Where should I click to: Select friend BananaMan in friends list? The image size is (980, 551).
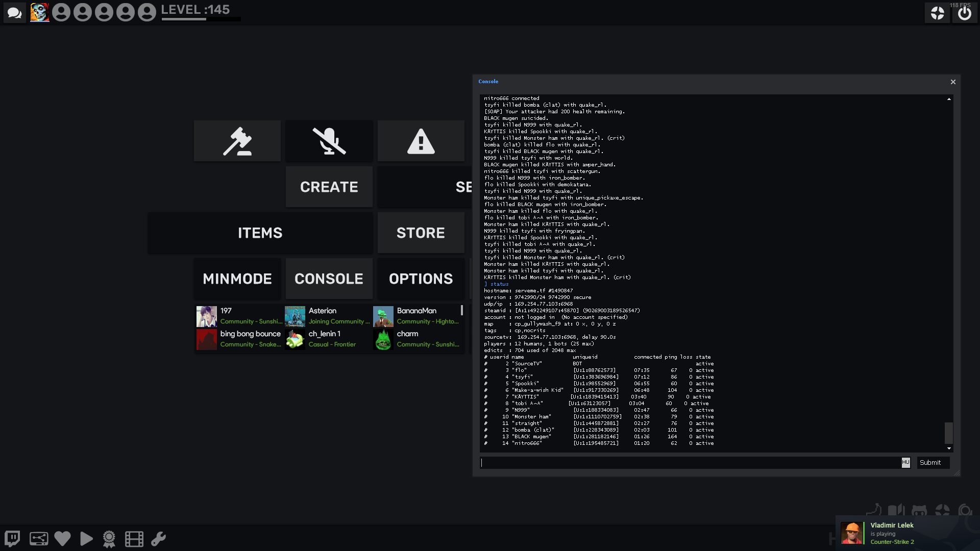417,316
